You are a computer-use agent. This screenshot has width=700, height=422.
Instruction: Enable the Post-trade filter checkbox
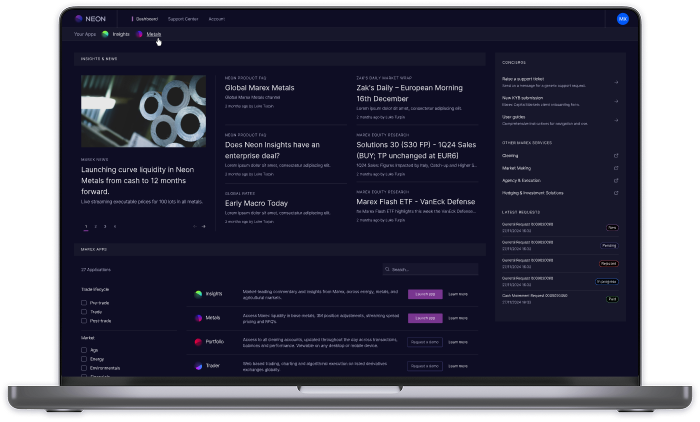[84, 321]
